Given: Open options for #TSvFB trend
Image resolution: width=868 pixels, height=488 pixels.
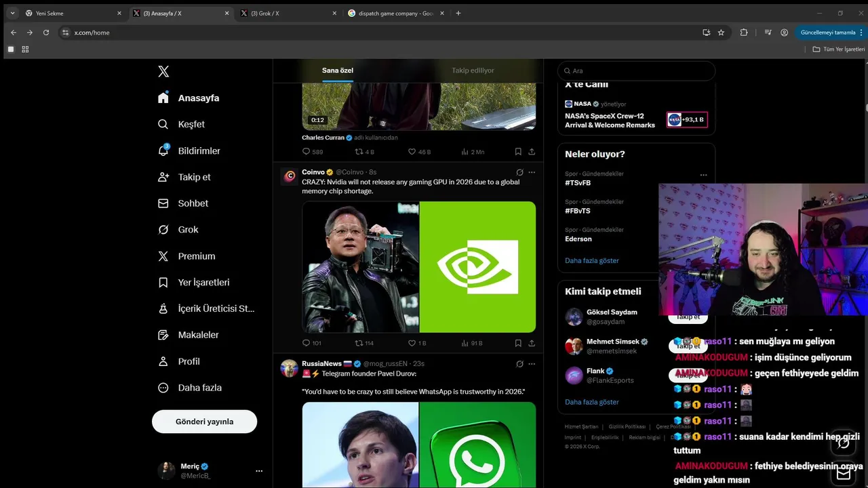Looking at the screenshot, I should [703, 175].
